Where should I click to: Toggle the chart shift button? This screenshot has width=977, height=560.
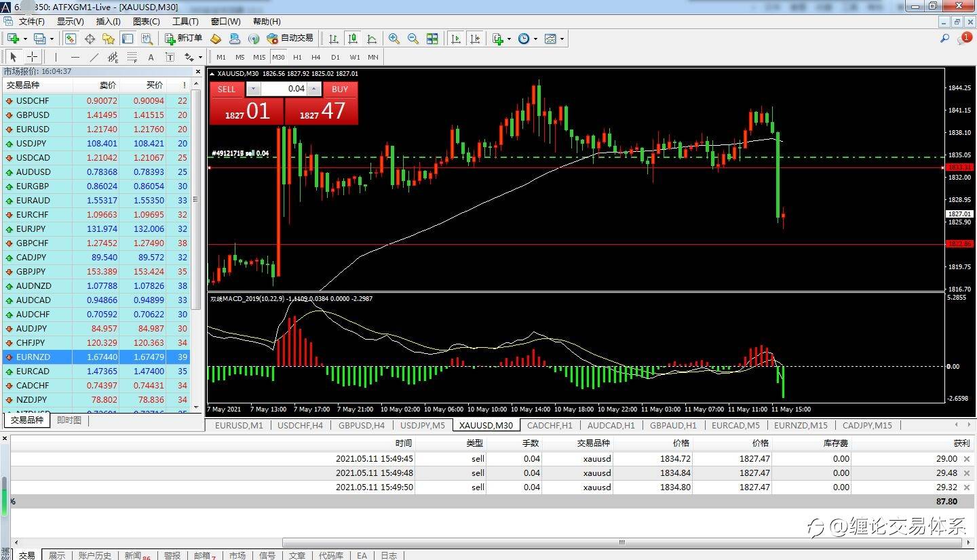coord(475,39)
